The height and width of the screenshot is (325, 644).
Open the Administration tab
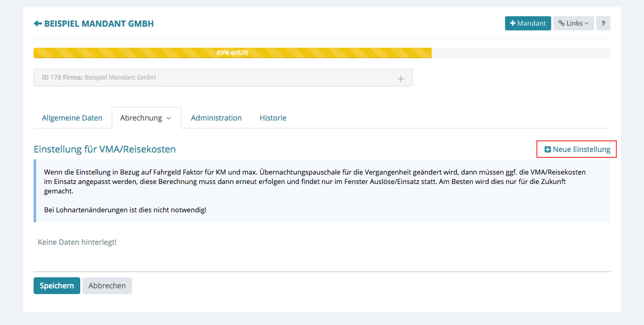216,118
